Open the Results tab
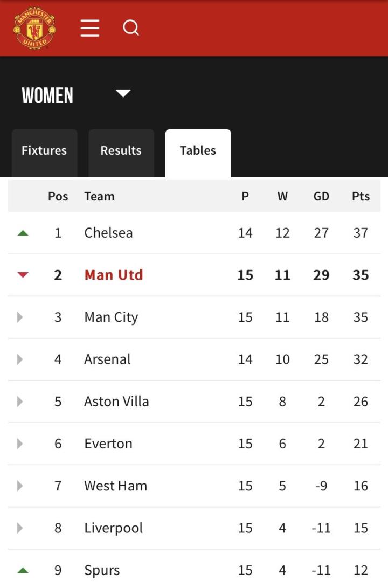 [121, 151]
